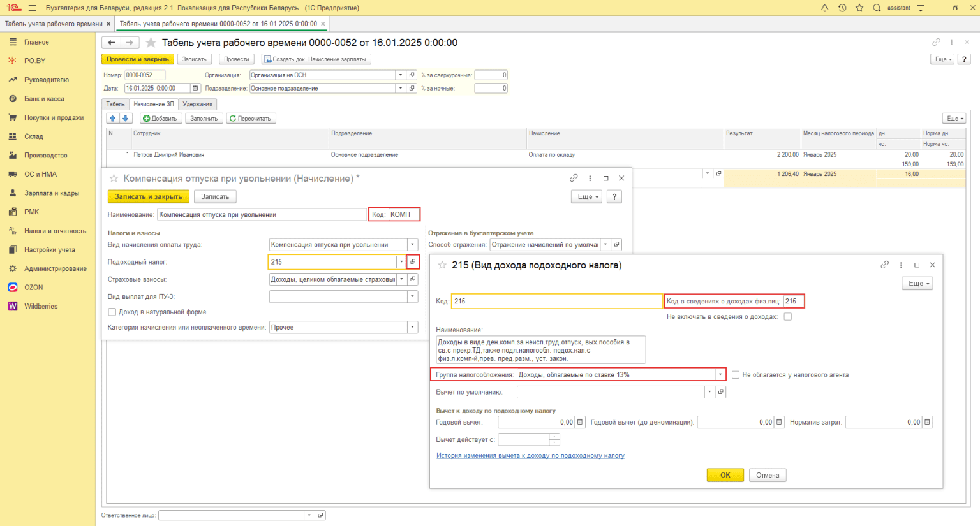
Task: Expand Вид начисления оплаты труда dropdown
Action: point(412,245)
